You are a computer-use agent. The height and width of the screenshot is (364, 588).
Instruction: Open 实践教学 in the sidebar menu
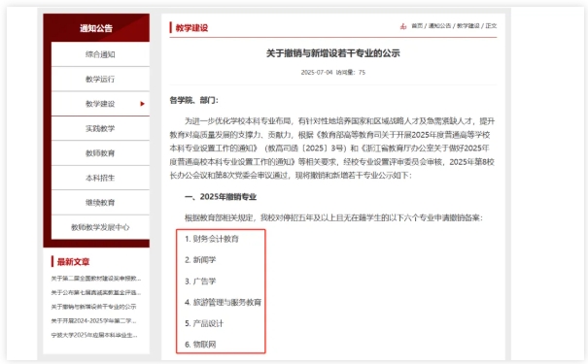tap(100, 128)
